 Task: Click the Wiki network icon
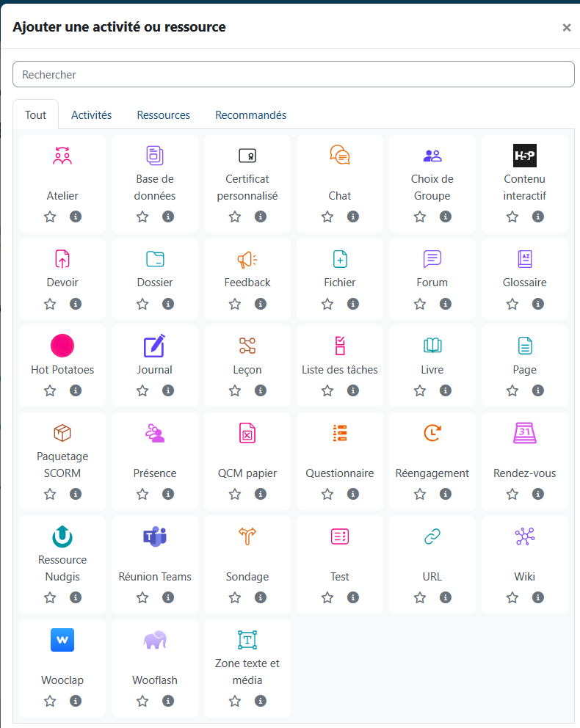coord(524,536)
